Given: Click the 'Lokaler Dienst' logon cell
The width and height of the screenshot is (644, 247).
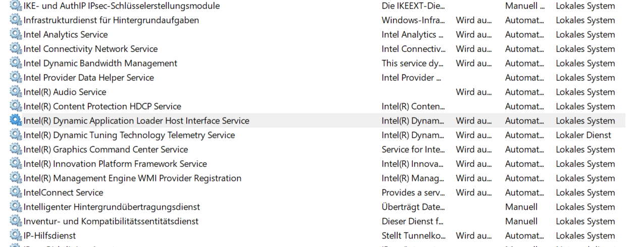Looking at the screenshot, I should [583, 135].
